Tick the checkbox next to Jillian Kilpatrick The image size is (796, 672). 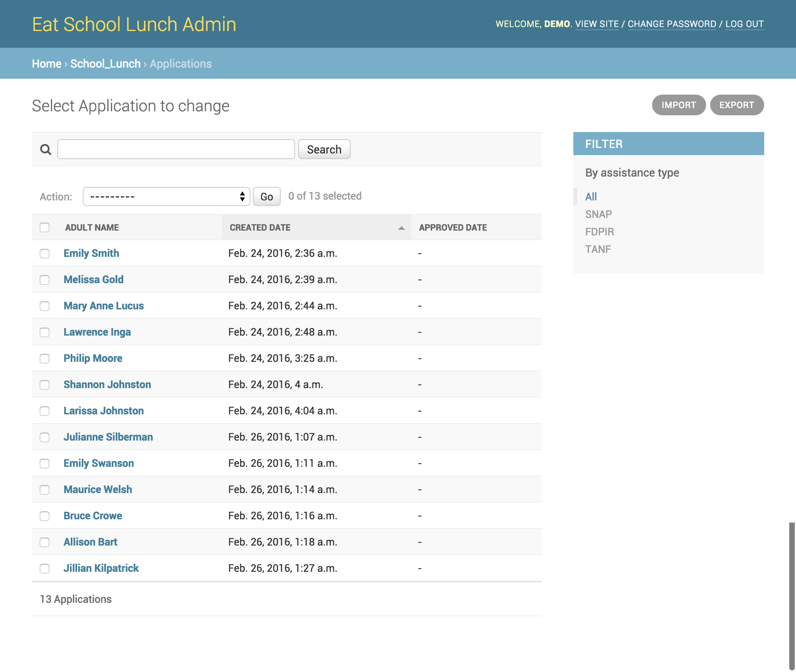tap(45, 569)
